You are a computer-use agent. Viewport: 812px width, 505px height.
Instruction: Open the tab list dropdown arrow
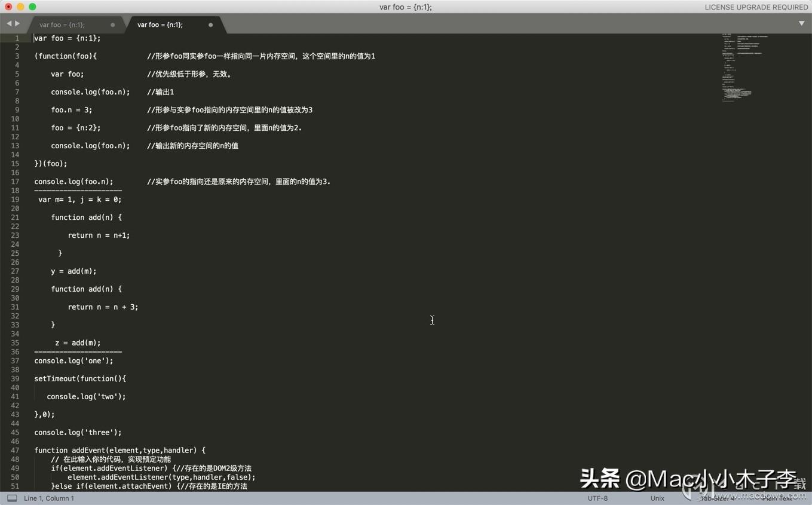click(x=801, y=24)
